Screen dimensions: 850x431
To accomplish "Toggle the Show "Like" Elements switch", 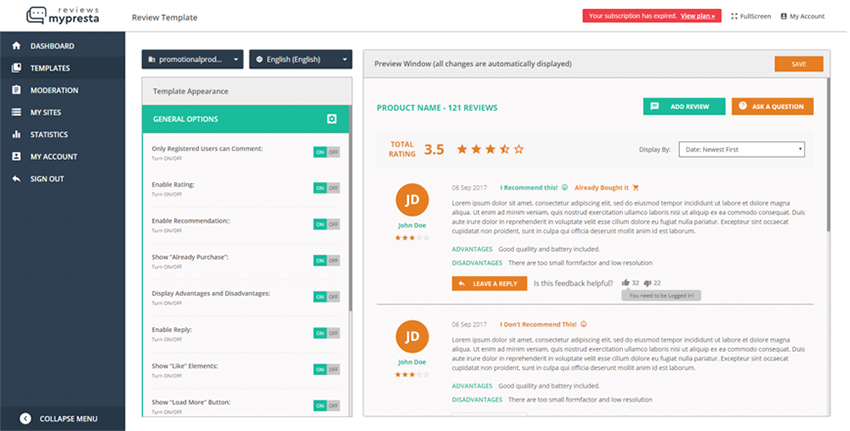I will click(326, 370).
